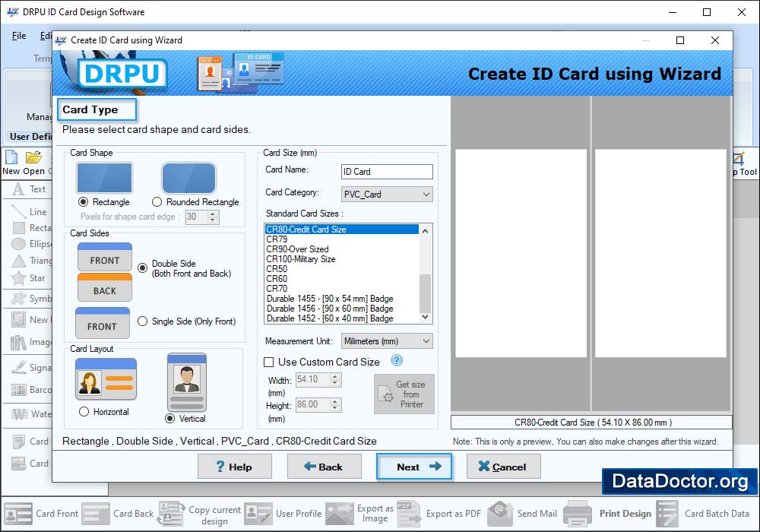The width and height of the screenshot is (760, 532).
Task: Click the standard card sizes scrollbar thumb
Action: (425, 293)
